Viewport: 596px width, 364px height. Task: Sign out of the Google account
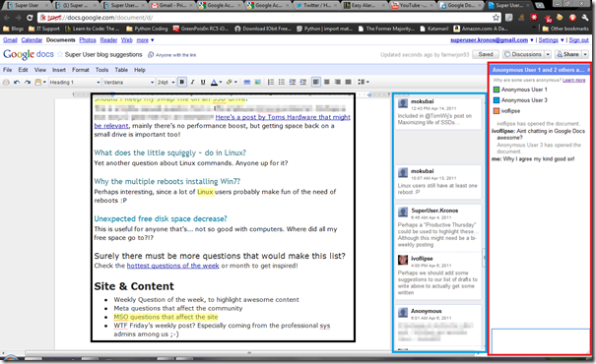click(x=578, y=40)
